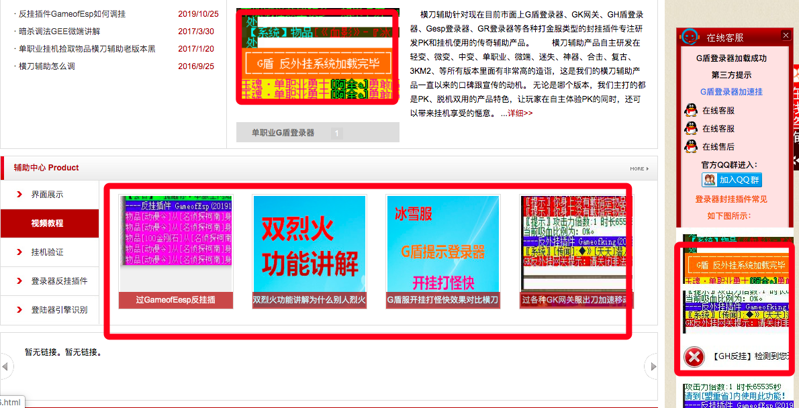Click the G盾登录器加速挂 link in support panel
This screenshot has width=799, height=408.
click(731, 92)
